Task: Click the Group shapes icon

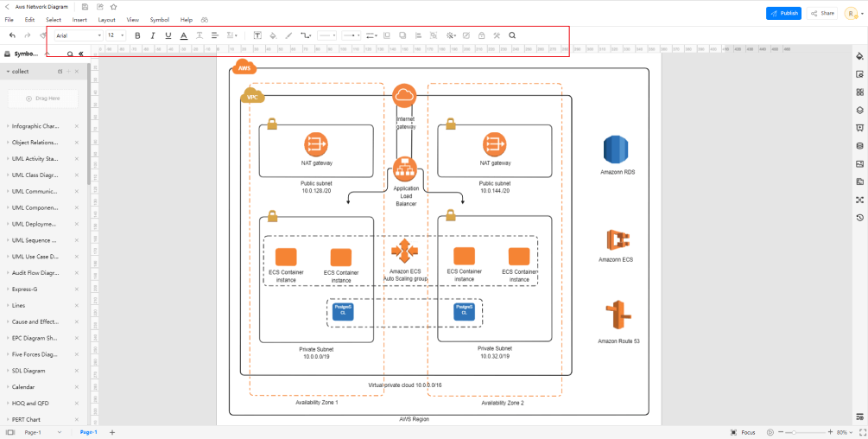Action: tap(434, 35)
